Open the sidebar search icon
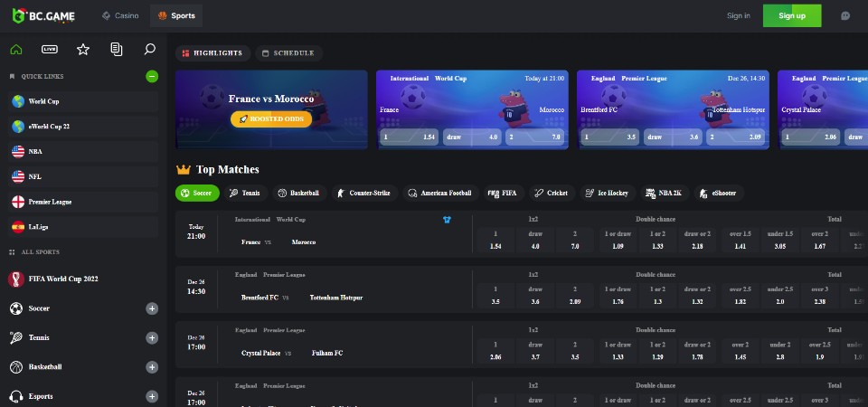The image size is (868, 407). 149,49
